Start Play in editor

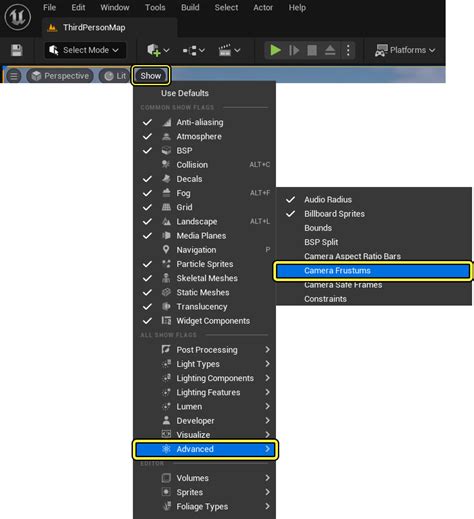(x=275, y=50)
